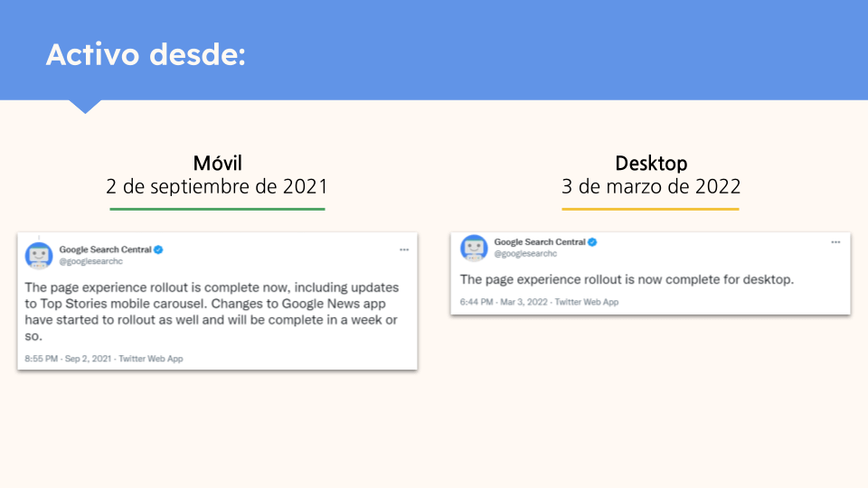
Task: Click the @googlesearchc handle in the left tweet
Action: 91,261
